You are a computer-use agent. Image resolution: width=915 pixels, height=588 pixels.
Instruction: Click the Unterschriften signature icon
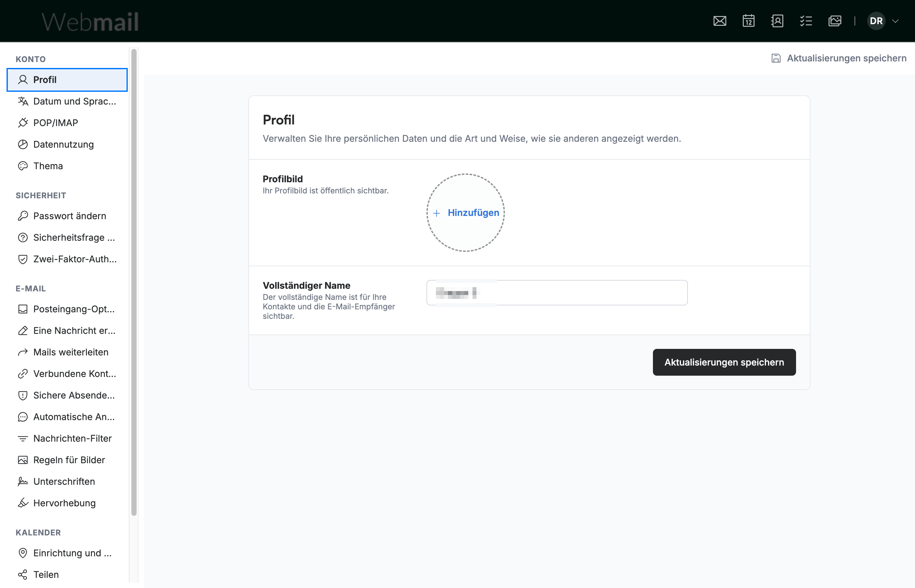point(23,482)
